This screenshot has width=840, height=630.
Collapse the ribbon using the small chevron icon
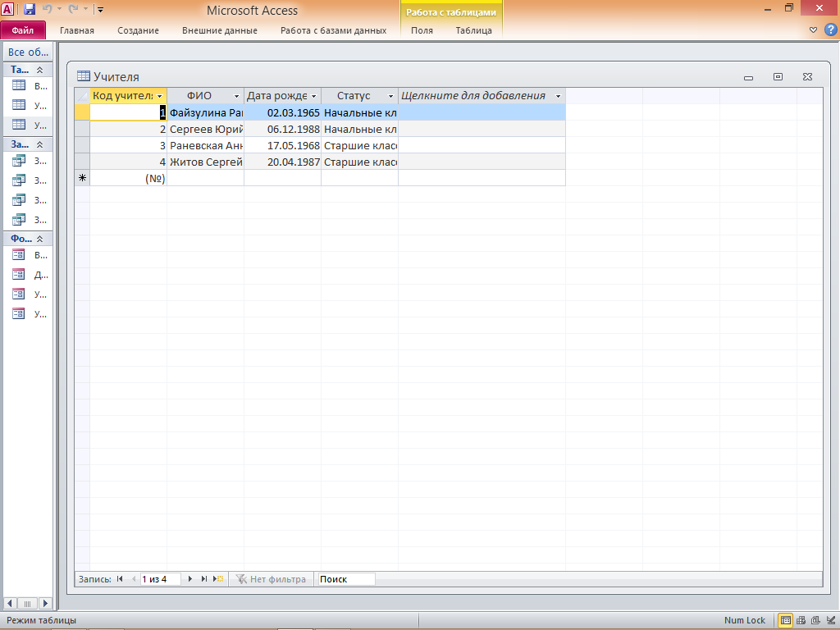(x=813, y=30)
